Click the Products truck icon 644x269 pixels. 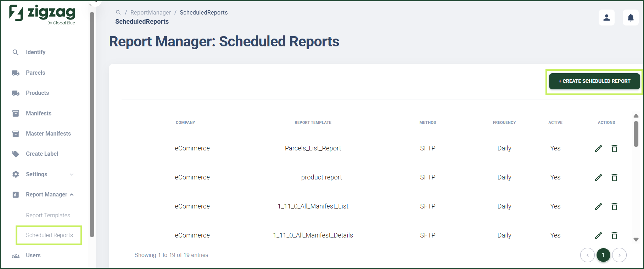click(x=16, y=93)
